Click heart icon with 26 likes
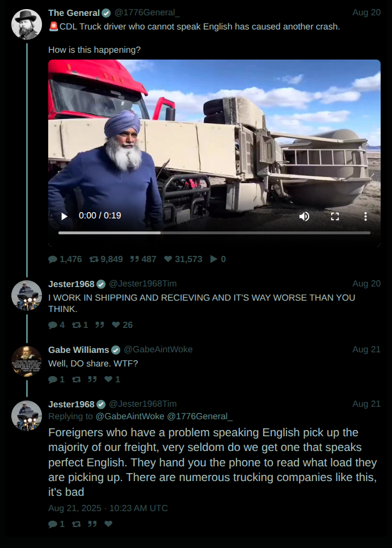This screenshot has width=392, height=548. [116, 325]
